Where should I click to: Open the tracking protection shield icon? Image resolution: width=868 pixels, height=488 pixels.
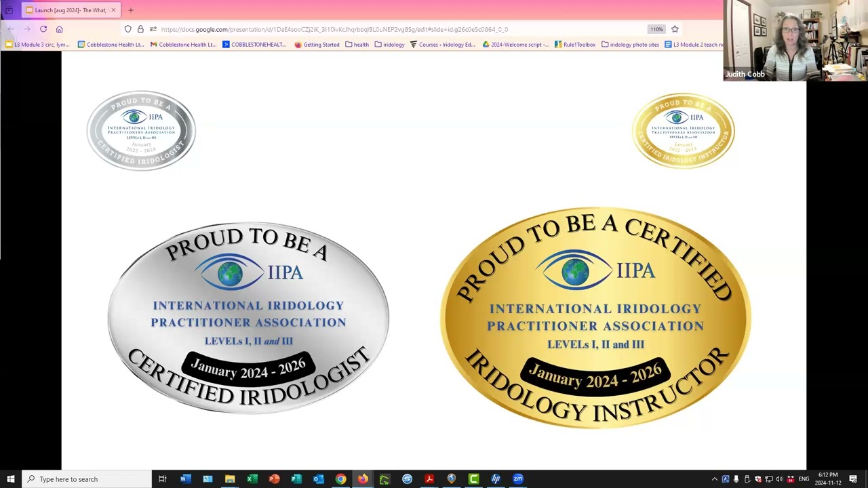point(127,29)
